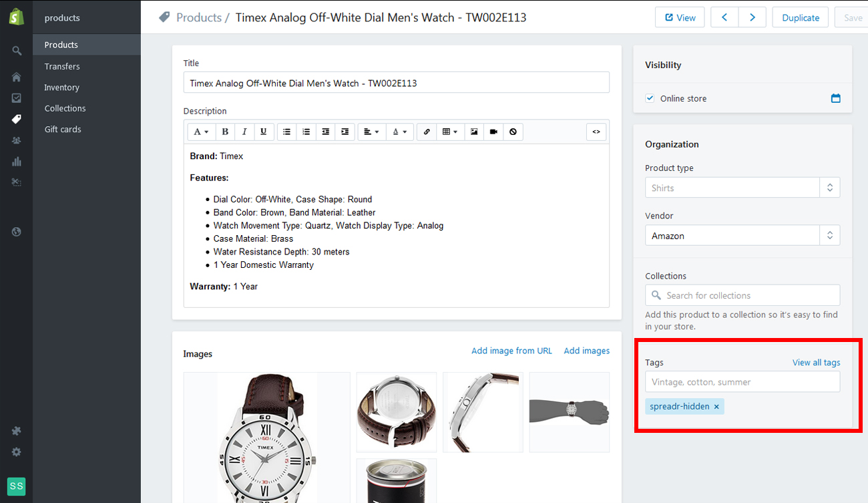
Task: Go to Home via house icon
Action: [x=17, y=77]
